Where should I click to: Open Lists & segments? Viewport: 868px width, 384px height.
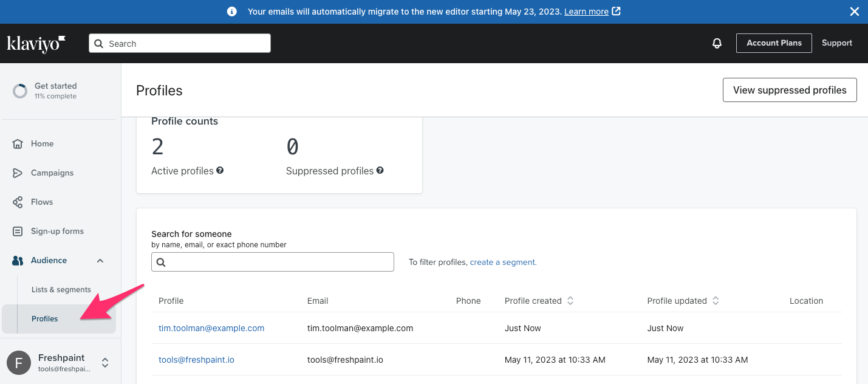(61, 290)
